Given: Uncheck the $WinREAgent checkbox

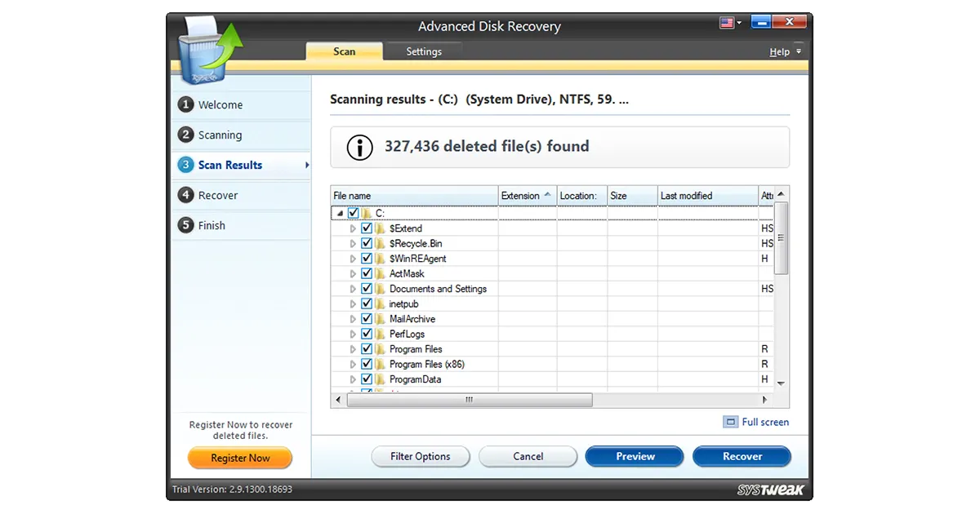Looking at the screenshot, I should tap(367, 259).
